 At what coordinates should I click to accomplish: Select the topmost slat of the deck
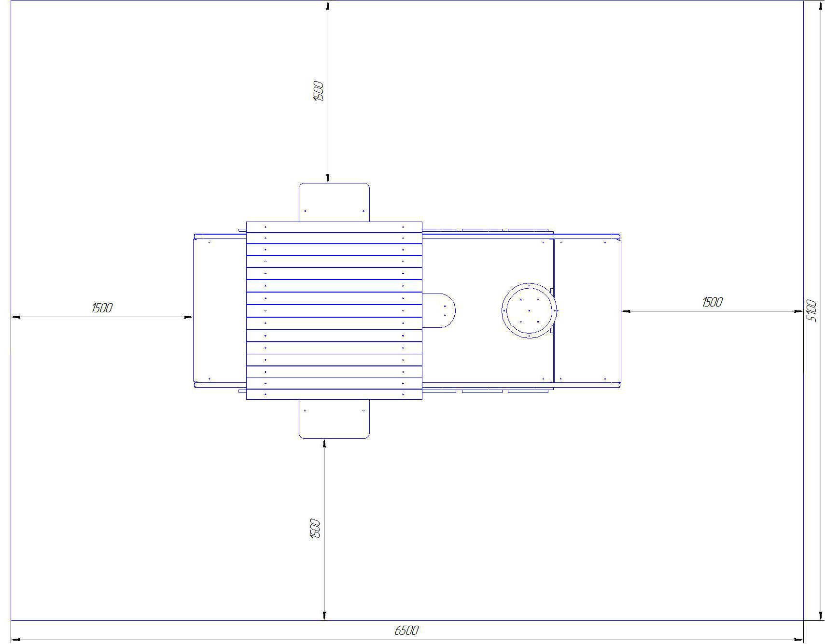click(334, 227)
